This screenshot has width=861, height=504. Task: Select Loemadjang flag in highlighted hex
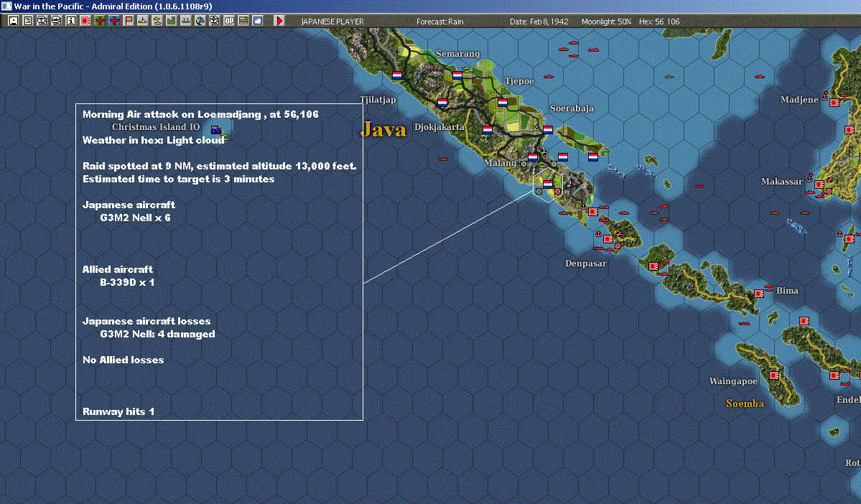click(x=547, y=184)
